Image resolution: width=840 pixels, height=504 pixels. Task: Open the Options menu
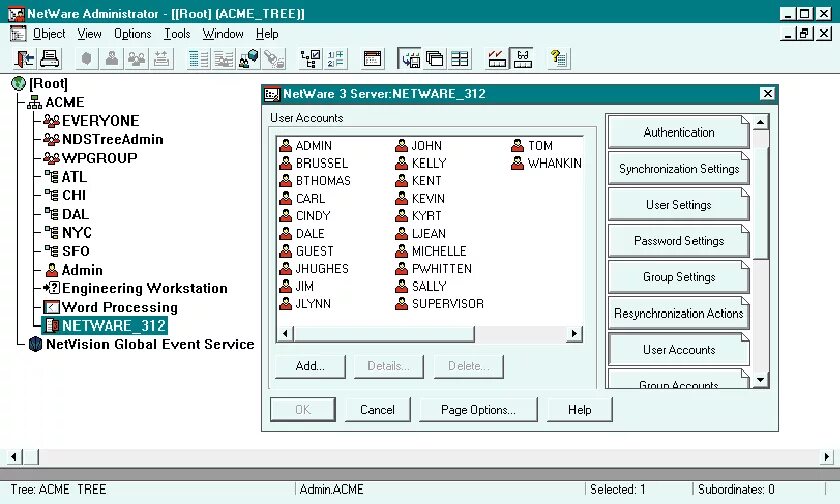click(x=133, y=34)
